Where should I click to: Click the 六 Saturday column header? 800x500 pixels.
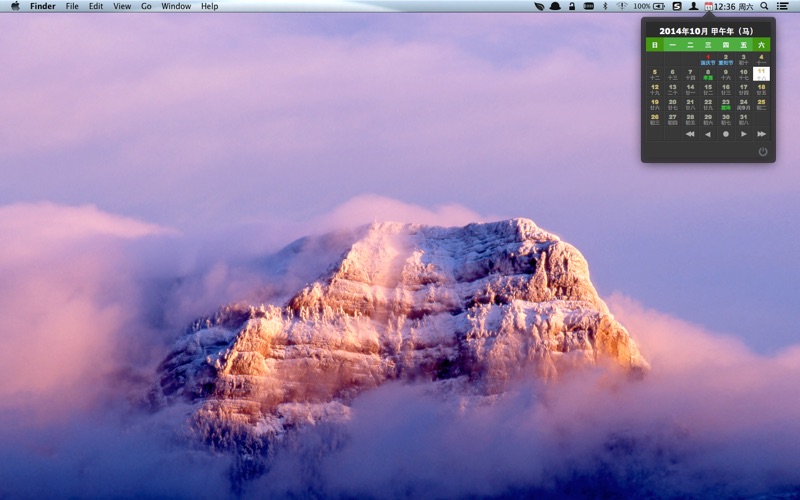761,45
